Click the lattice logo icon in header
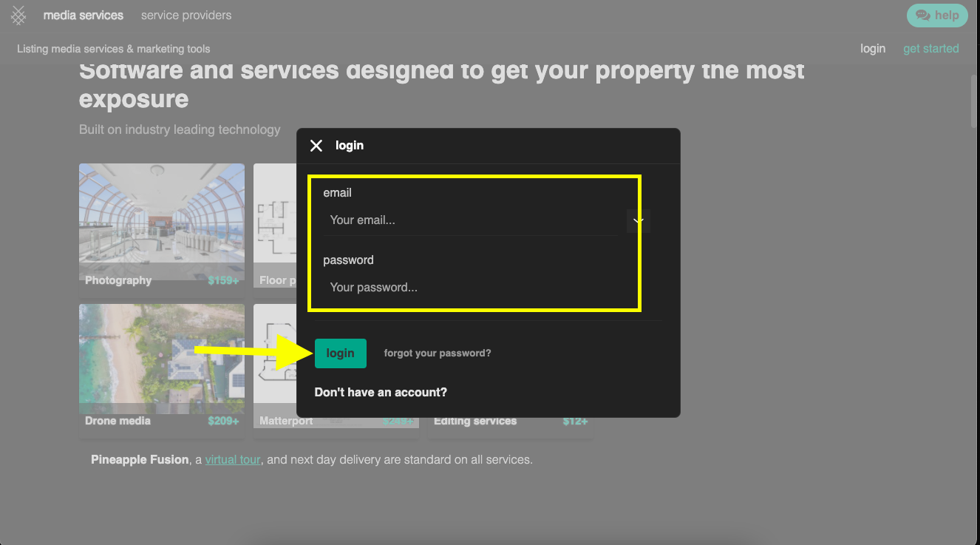Screen dimensions: 980x545 point(18,16)
